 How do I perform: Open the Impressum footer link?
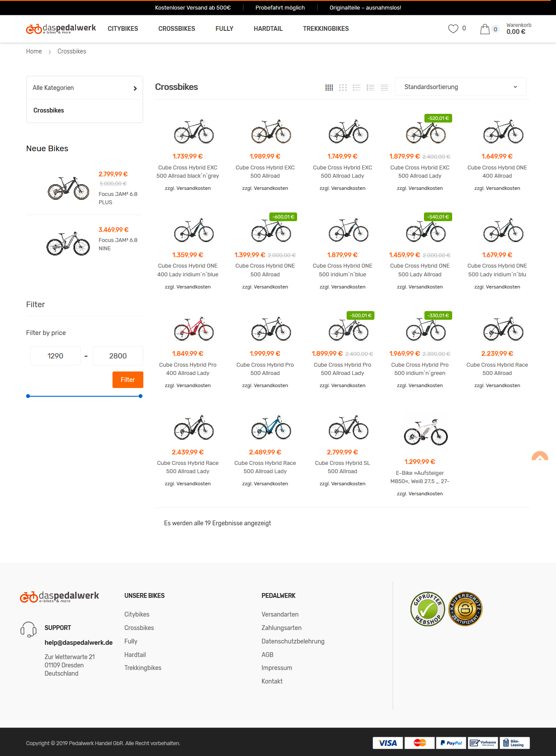click(277, 668)
